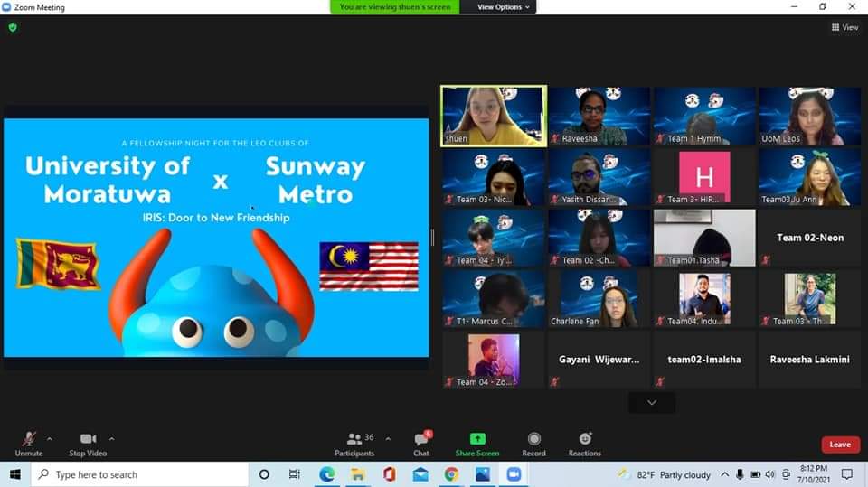868x487 pixels.
Task: Click the vertical divider handle beside shared screen
Action: click(432, 238)
